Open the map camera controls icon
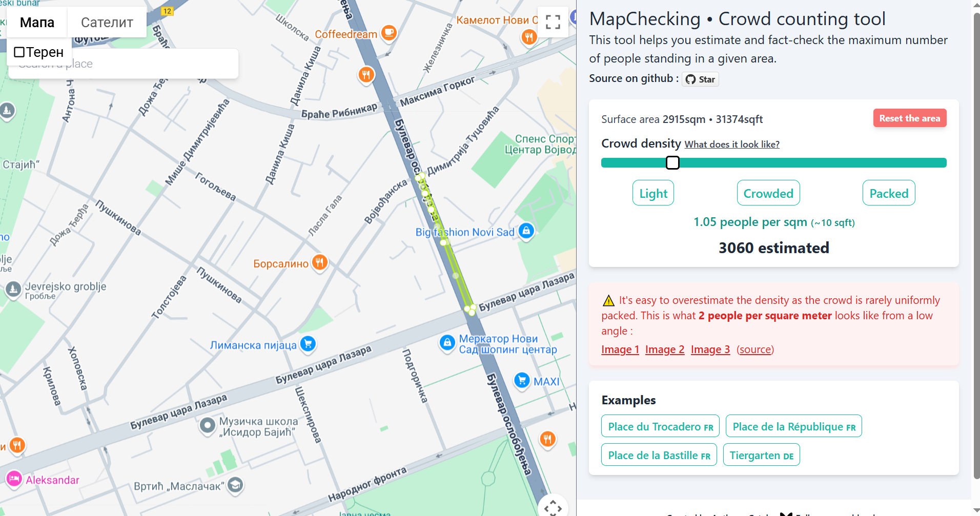Image resolution: width=980 pixels, height=516 pixels. coord(553,507)
